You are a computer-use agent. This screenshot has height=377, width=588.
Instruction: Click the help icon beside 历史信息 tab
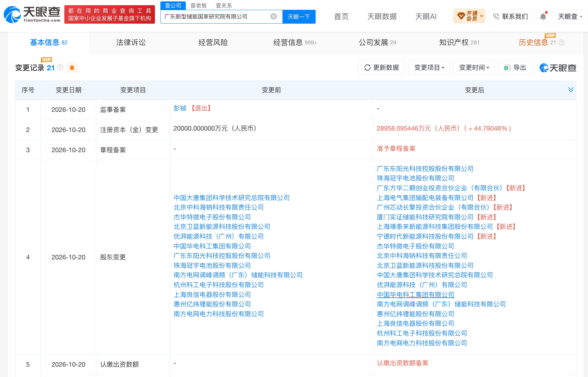point(561,43)
